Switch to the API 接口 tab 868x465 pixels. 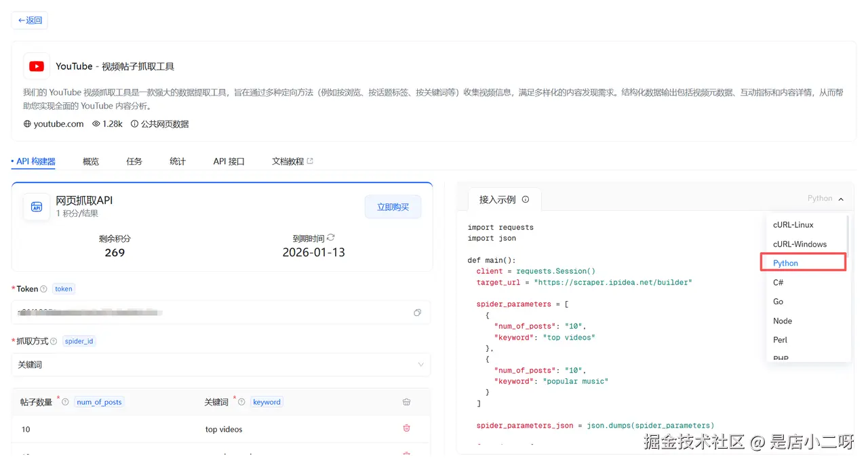(x=229, y=161)
